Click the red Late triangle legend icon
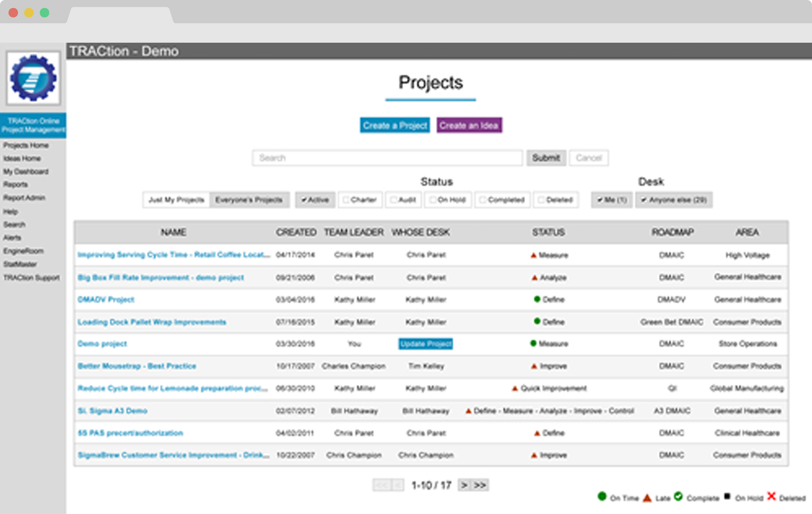This screenshot has height=514, width=812. pyautogui.click(x=647, y=497)
